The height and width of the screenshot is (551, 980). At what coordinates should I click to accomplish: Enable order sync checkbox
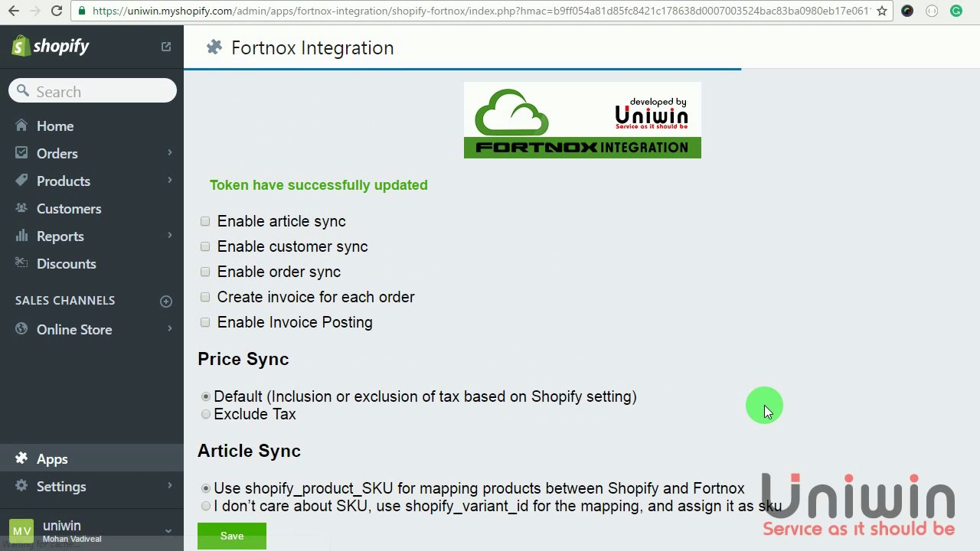point(205,272)
